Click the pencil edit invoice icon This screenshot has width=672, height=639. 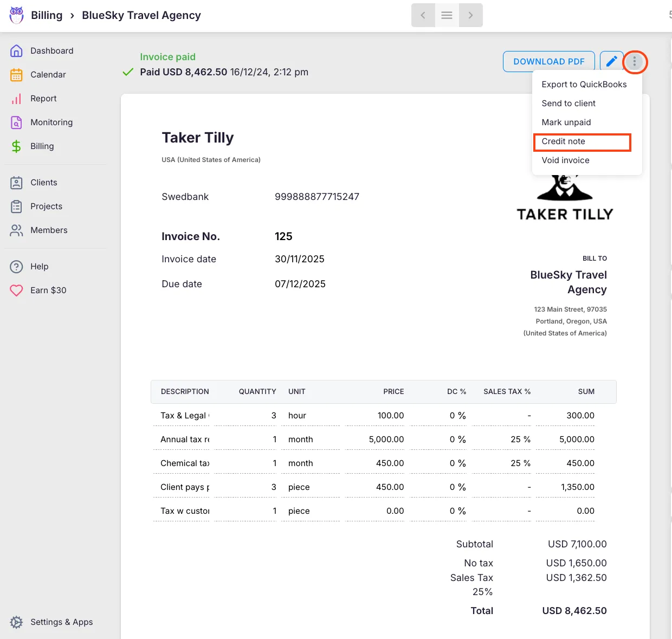click(x=611, y=61)
